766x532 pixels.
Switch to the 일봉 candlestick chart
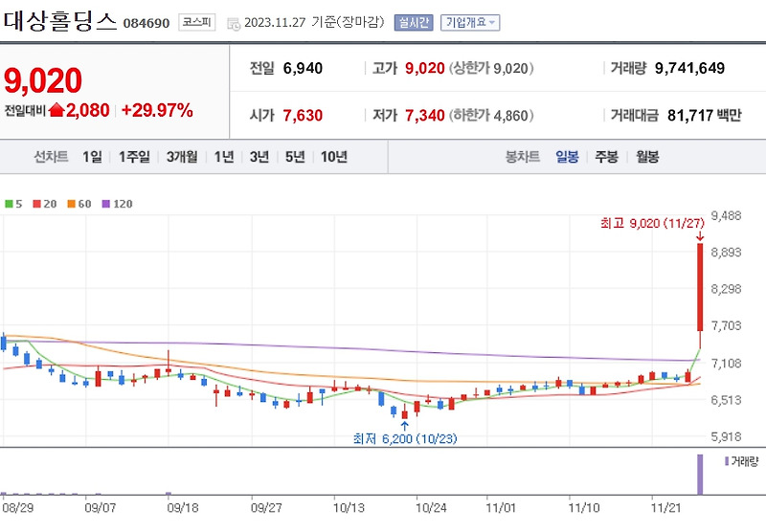click(x=567, y=157)
